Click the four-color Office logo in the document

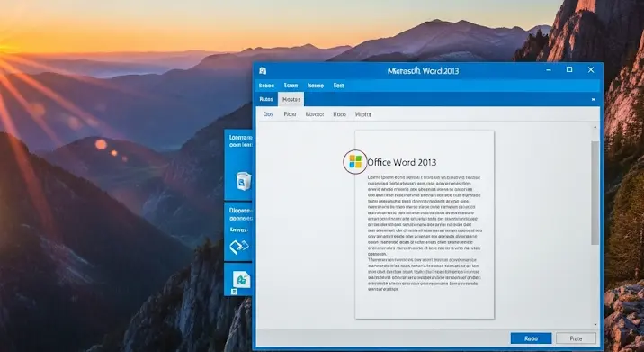point(355,162)
